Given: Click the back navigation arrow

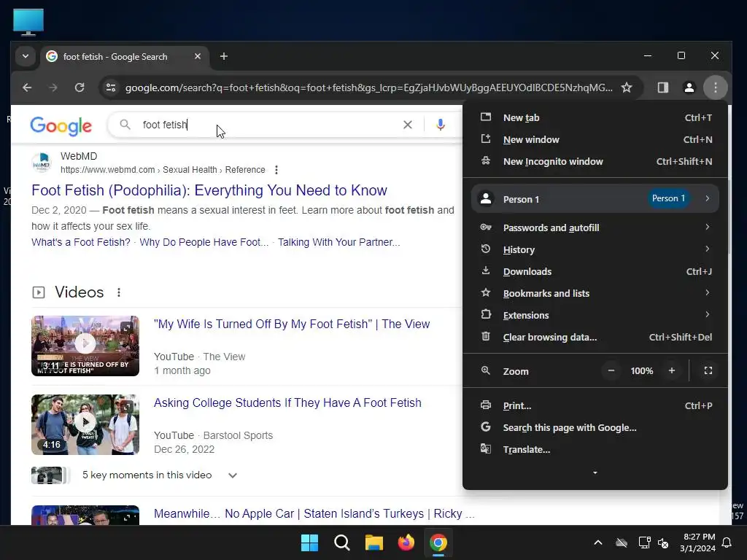Looking at the screenshot, I should pos(27,87).
